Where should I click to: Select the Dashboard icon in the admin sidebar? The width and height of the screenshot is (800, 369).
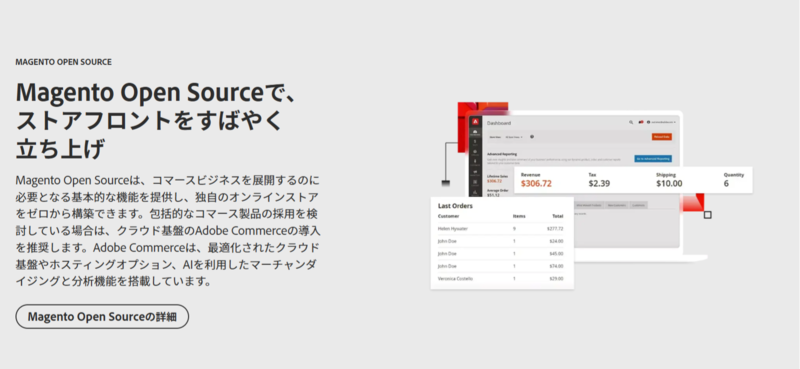(475, 133)
